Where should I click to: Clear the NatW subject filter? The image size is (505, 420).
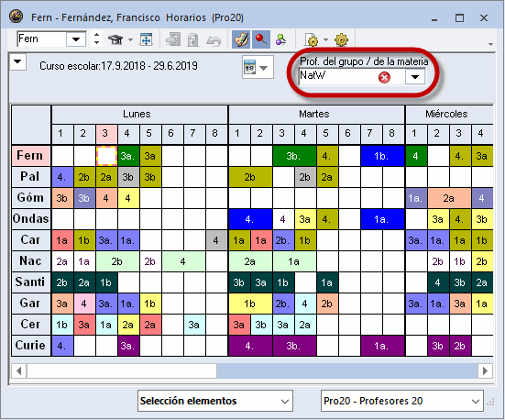point(384,77)
